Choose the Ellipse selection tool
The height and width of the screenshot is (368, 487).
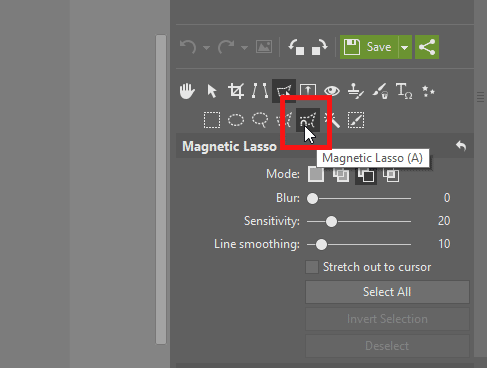coord(236,120)
